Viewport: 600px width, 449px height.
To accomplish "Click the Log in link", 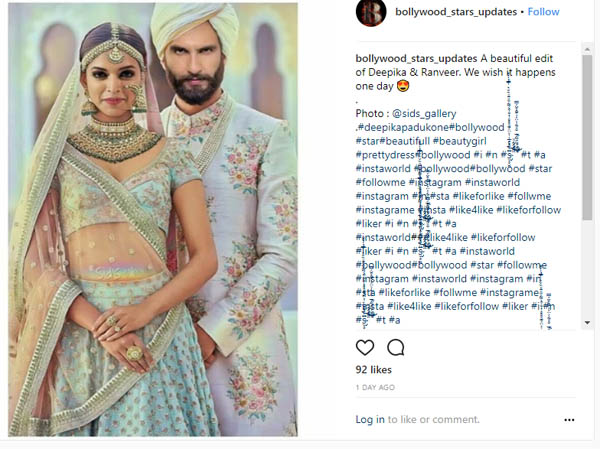I will coord(370,420).
